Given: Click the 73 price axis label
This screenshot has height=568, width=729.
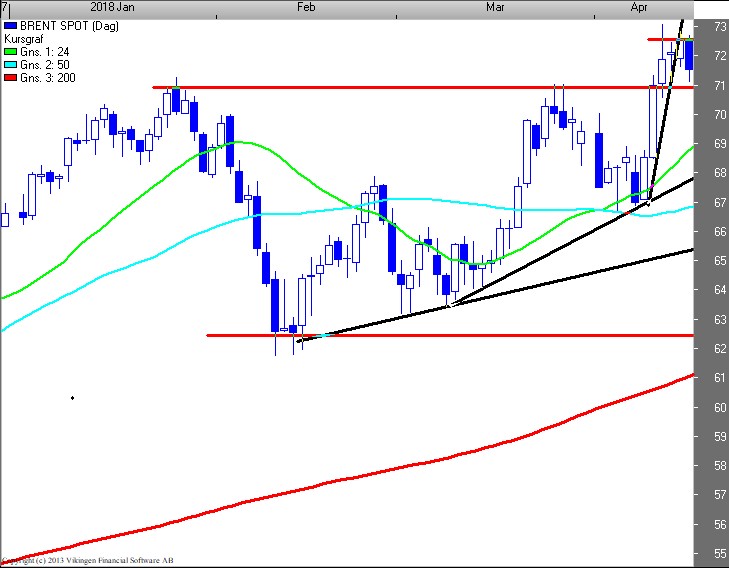Looking at the screenshot, I should tap(719, 27).
